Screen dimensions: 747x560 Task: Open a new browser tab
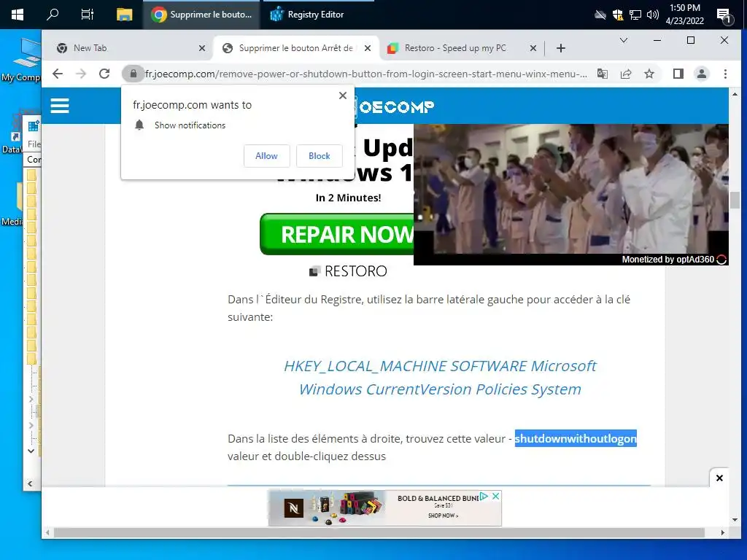tap(561, 48)
